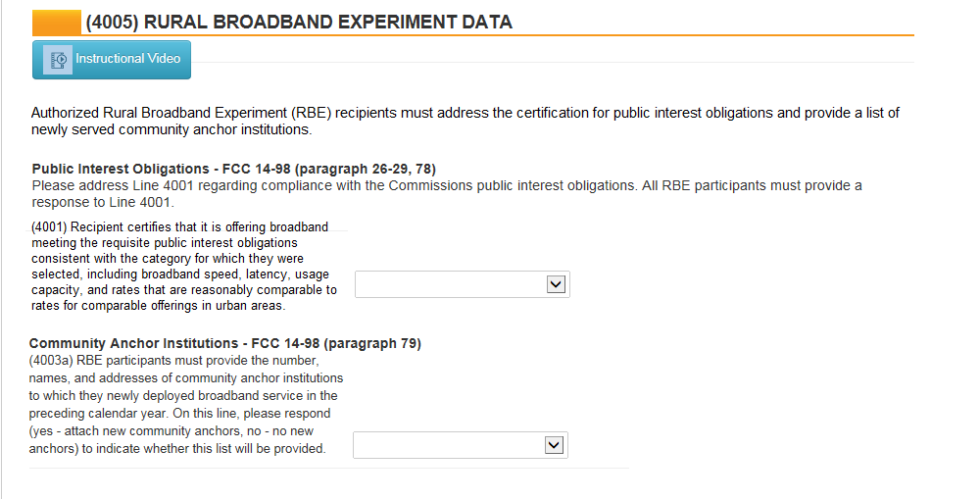Click the film reel icon on Instructional Video
The height and width of the screenshot is (499, 980).
click(58, 60)
